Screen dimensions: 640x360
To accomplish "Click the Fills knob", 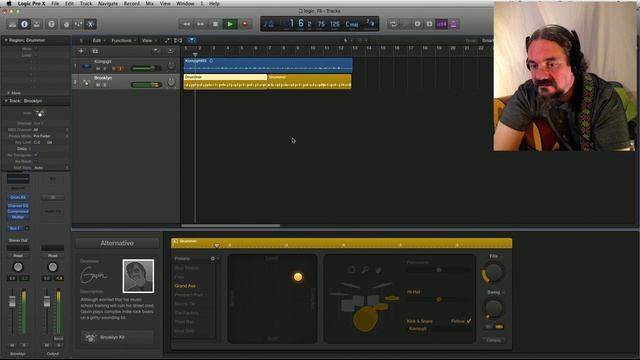I will point(493,272).
